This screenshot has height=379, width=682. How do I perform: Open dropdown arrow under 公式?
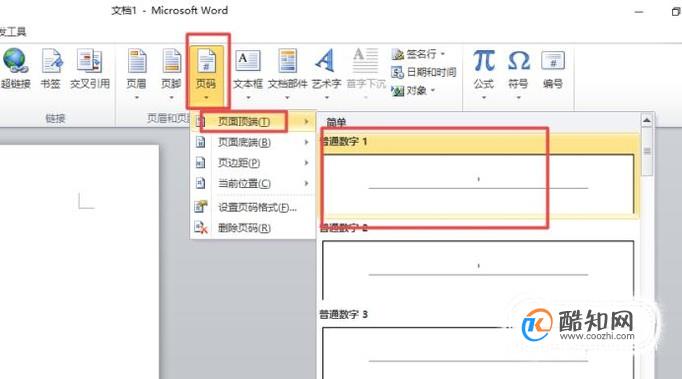(484, 97)
